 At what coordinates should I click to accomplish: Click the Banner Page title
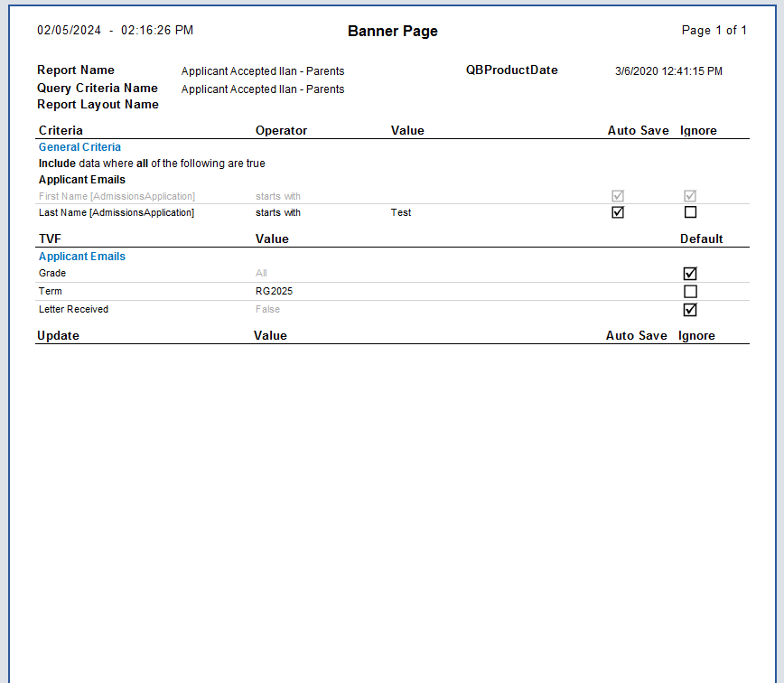coord(393,31)
